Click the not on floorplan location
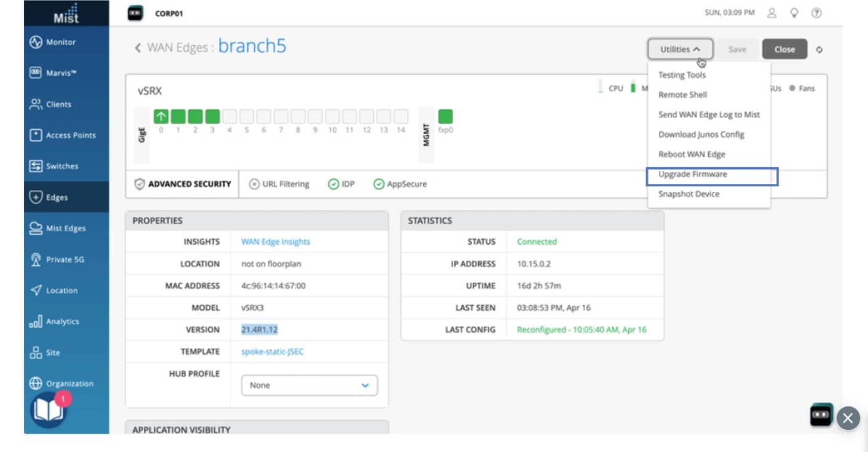 click(x=271, y=264)
